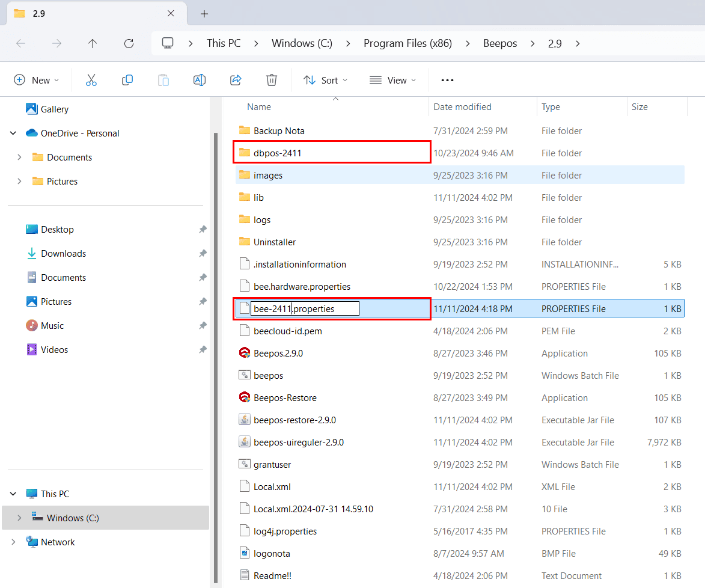This screenshot has width=705, height=588.
Task: Select the Readme!! text document icon
Action: pos(245,575)
